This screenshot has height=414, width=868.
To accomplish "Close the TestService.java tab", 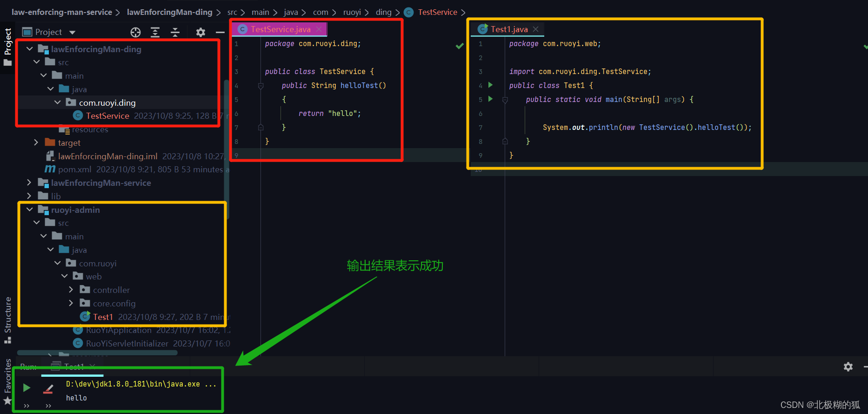I will pyautogui.click(x=319, y=29).
